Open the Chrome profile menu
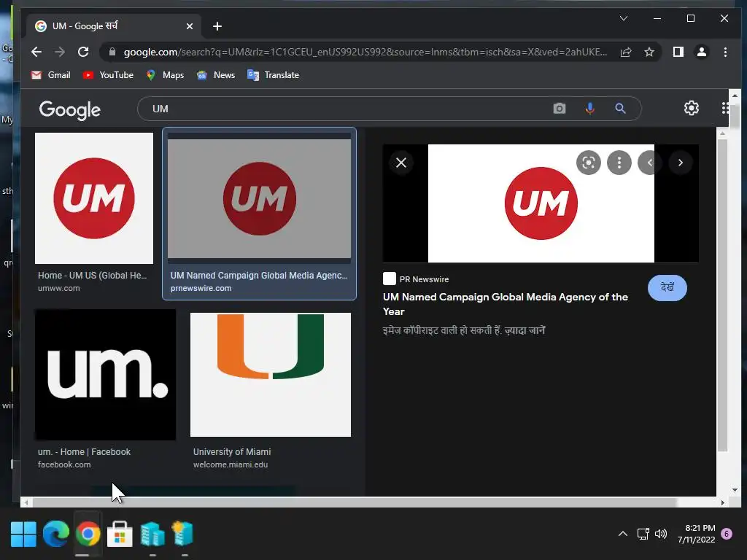 [701, 52]
